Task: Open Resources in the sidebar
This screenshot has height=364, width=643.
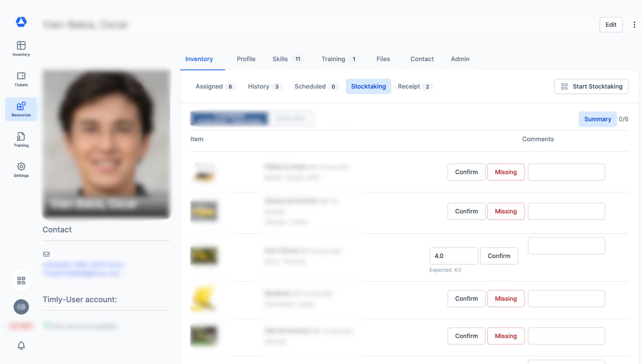Action: point(21,109)
